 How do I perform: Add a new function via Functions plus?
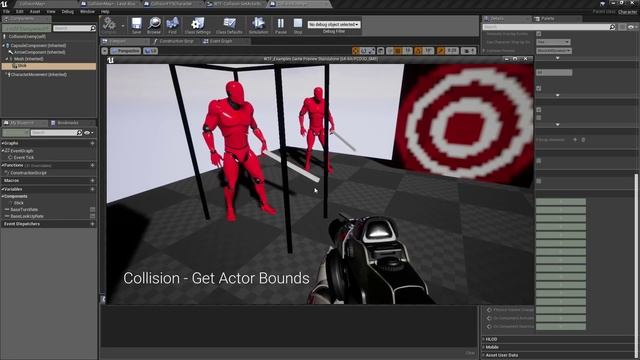[x=92, y=165]
